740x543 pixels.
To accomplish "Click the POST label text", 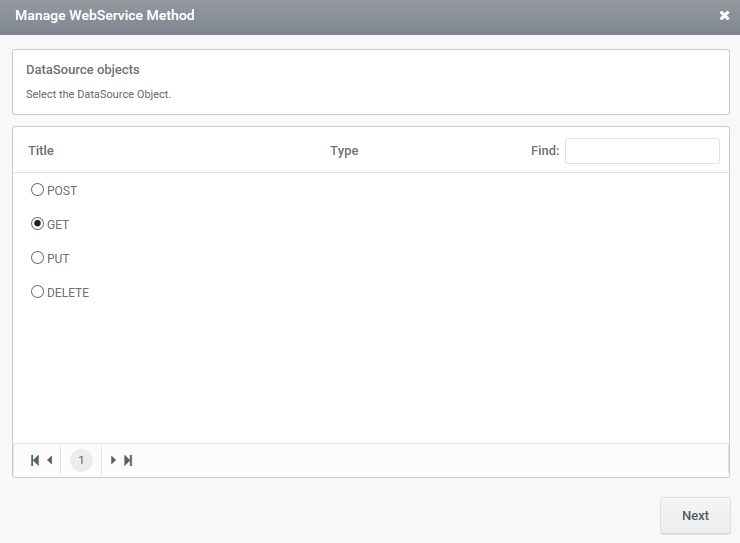I will [x=62, y=191].
